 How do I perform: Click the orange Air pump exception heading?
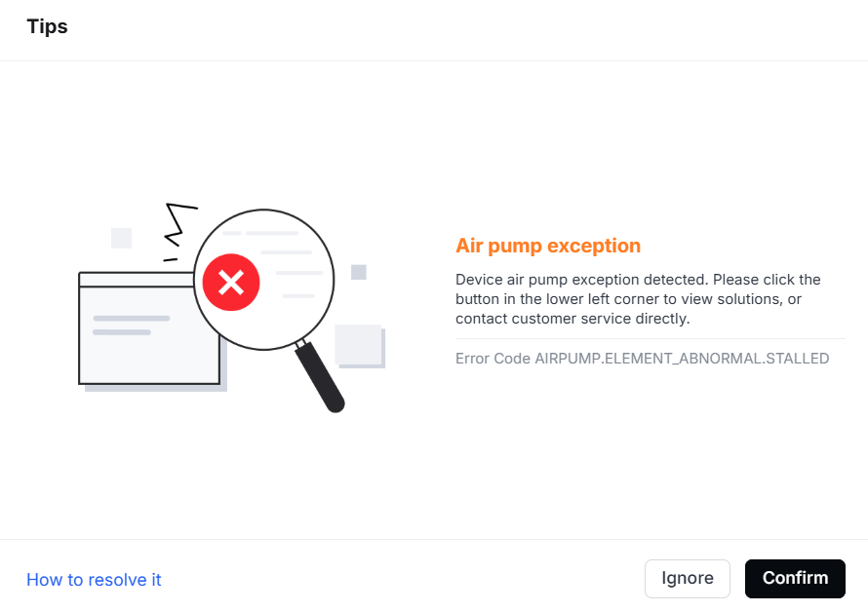click(548, 246)
